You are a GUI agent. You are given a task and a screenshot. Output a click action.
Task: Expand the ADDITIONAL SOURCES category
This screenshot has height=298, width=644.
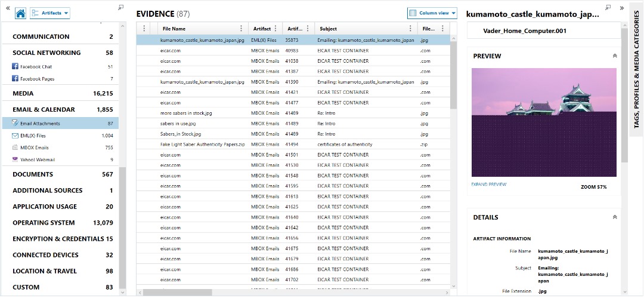(x=60, y=191)
